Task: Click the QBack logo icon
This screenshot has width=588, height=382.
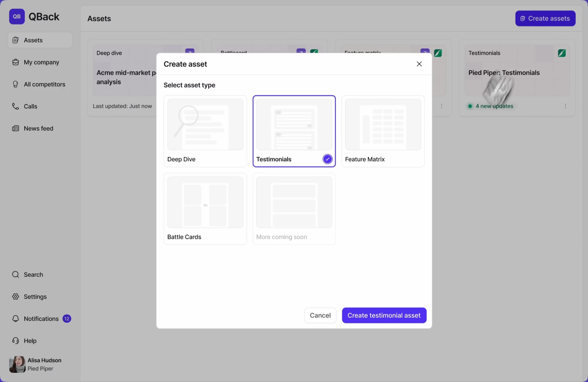Action: 17,17
